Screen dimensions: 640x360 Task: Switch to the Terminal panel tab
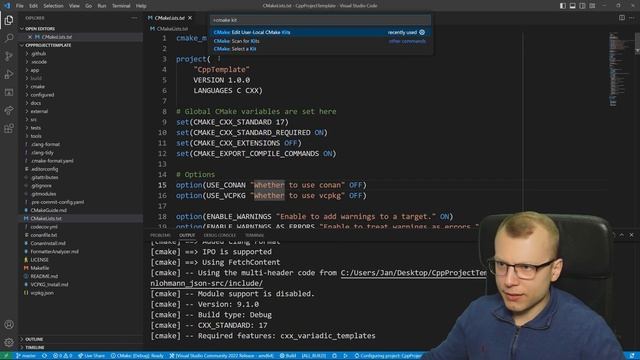pos(254,236)
